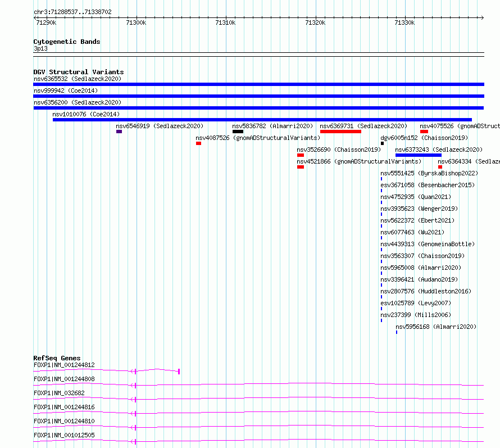500x448 pixels.
Task: Click the ruler's right arrow end
Action: click(482, 17)
